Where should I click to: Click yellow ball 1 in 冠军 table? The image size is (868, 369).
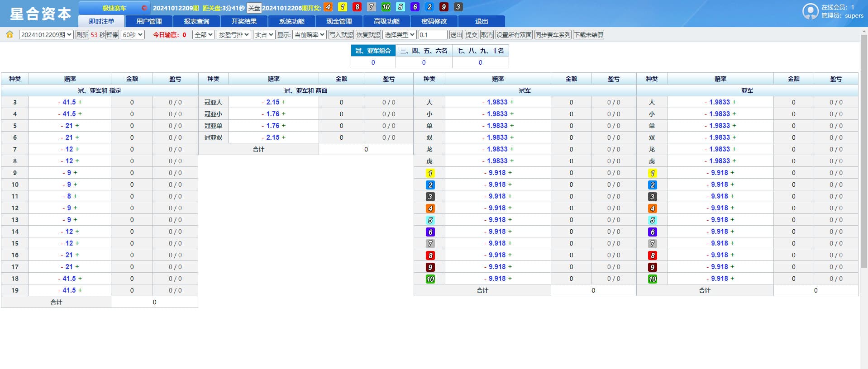[x=430, y=173]
